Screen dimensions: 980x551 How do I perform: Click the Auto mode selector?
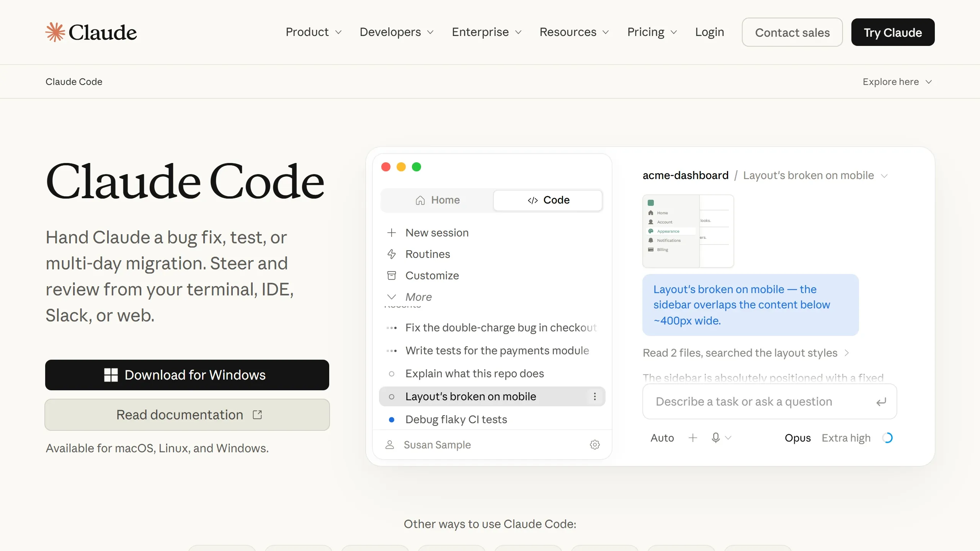662,438
